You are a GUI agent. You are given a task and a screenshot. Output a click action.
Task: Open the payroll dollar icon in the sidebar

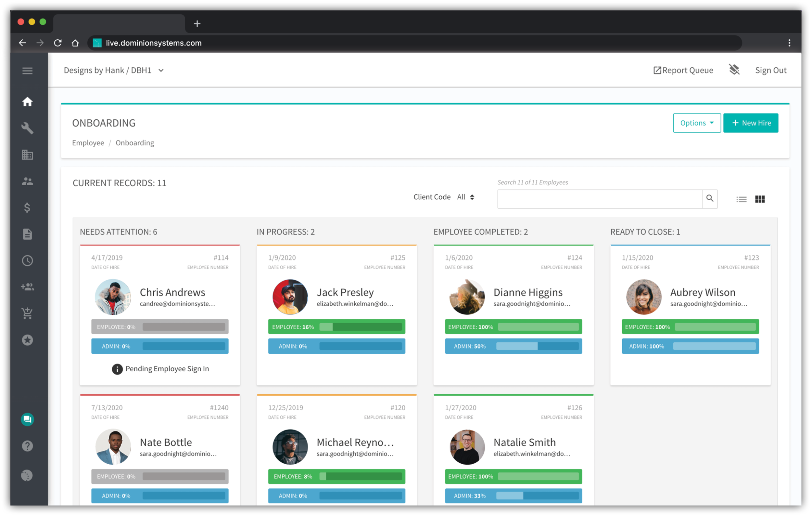[x=27, y=207]
